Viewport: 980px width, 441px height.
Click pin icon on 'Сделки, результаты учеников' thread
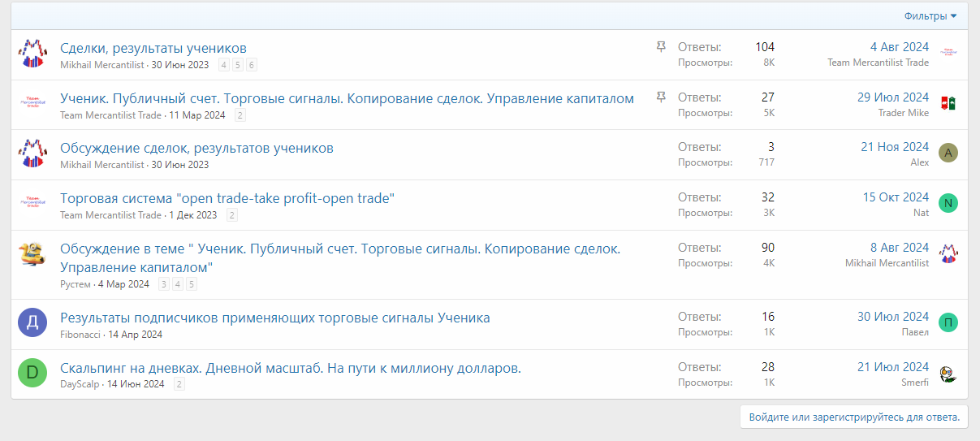tap(661, 47)
